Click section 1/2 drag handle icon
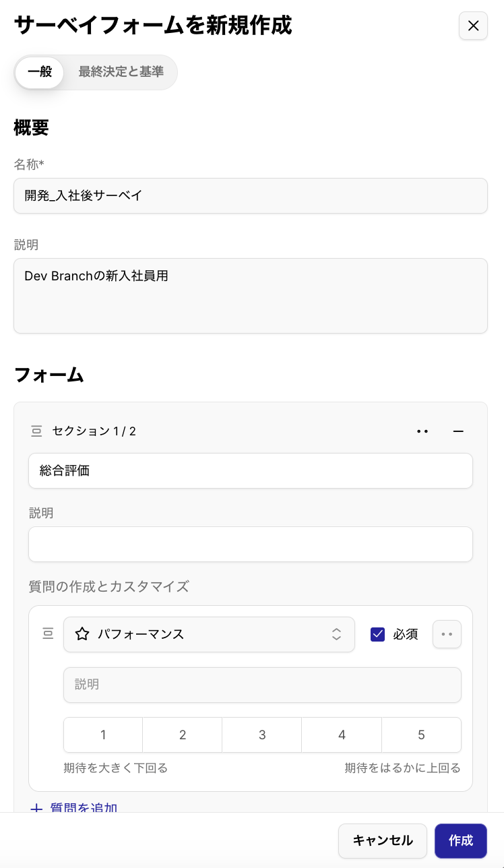504x868 pixels. click(x=36, y=431)
